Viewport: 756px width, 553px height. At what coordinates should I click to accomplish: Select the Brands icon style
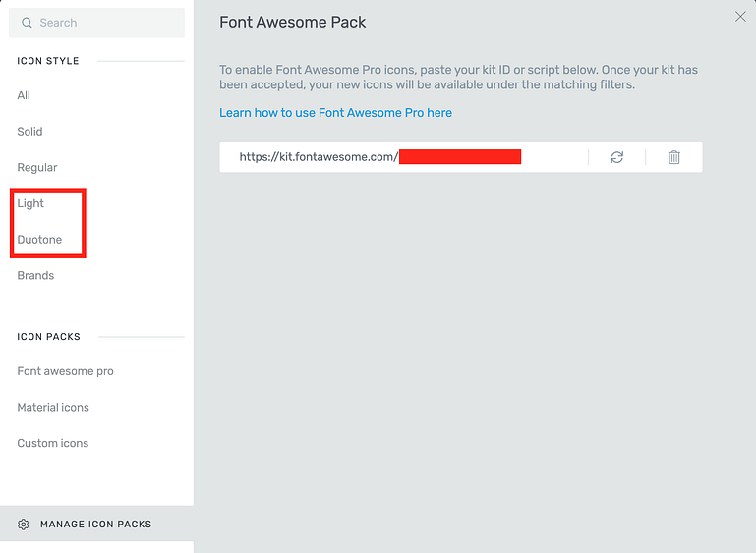click(x=35, y=276)
